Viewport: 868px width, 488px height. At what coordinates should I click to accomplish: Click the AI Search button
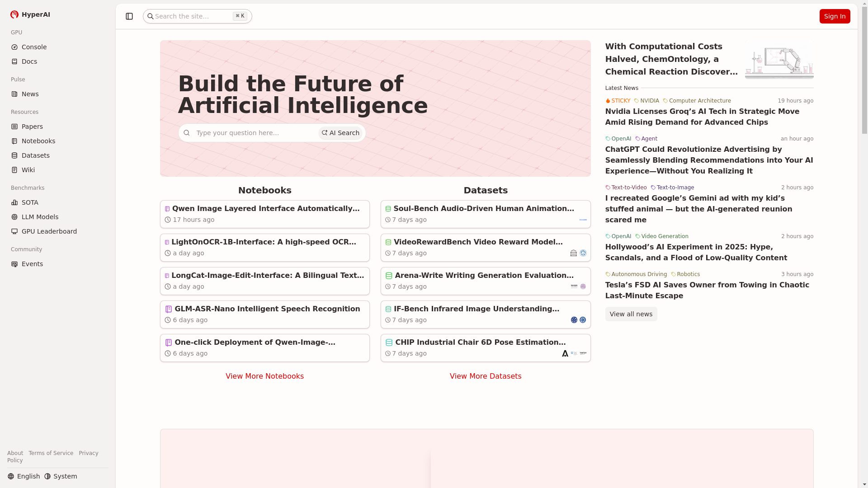coord(340,133)
